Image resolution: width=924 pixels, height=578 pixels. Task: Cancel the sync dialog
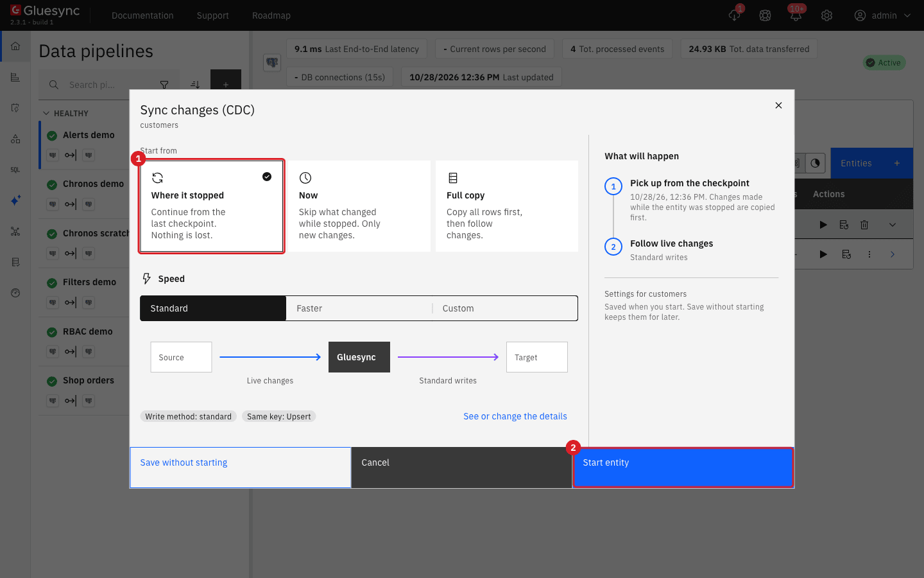(x=462, y=468)
